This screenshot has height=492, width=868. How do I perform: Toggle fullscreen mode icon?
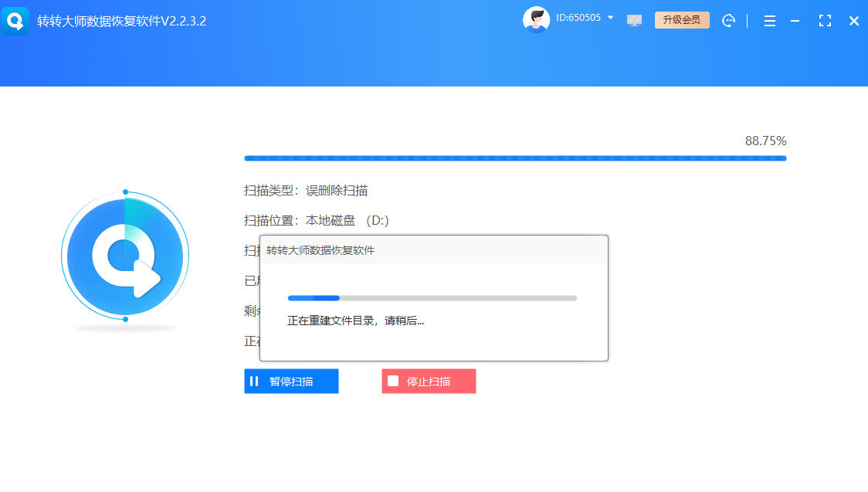click(x=825, y=21)
